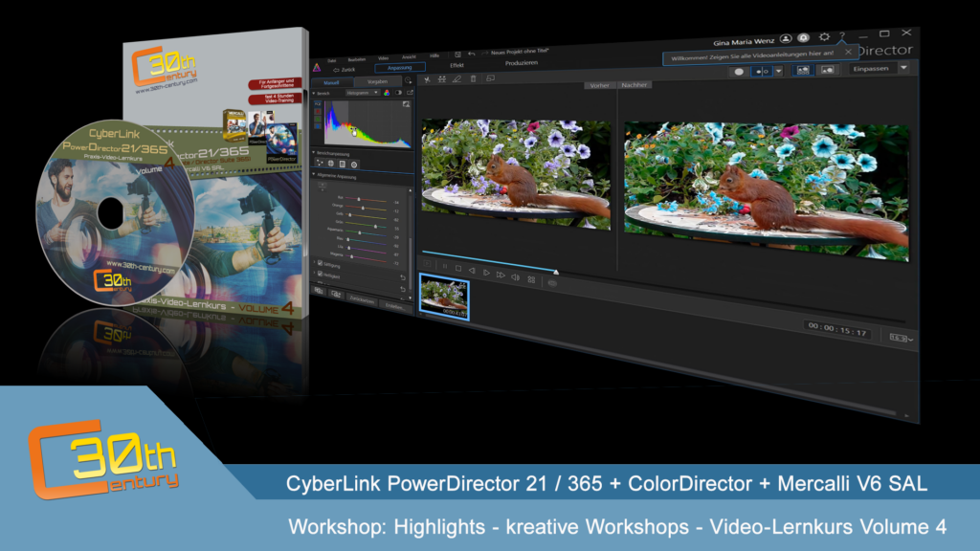Click the undo arrow in the title bar
Image resolution: width=980 pixels, height=551 pixels.
point(471,54)
